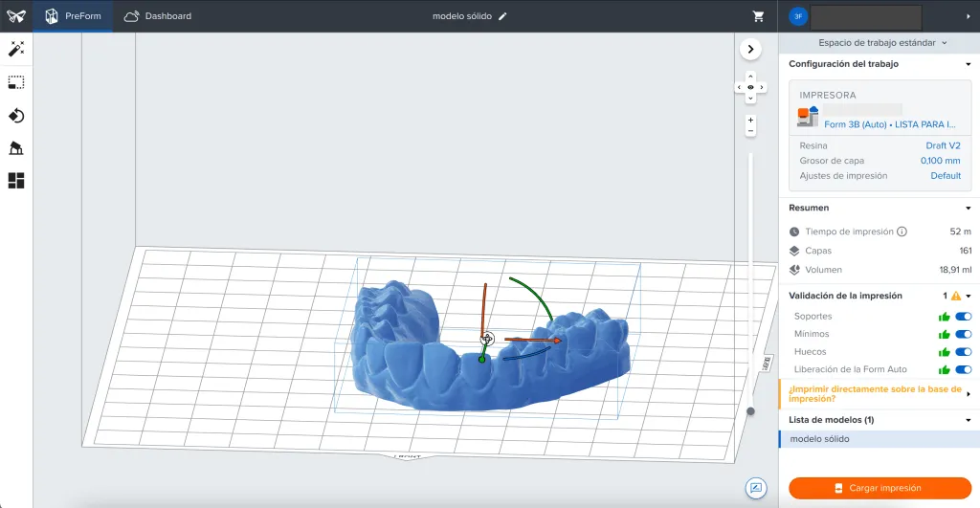This screenshot has width=980, height=508.
Task: Collapse the right panel with arrow button
Action: click(x=750, y=49)
